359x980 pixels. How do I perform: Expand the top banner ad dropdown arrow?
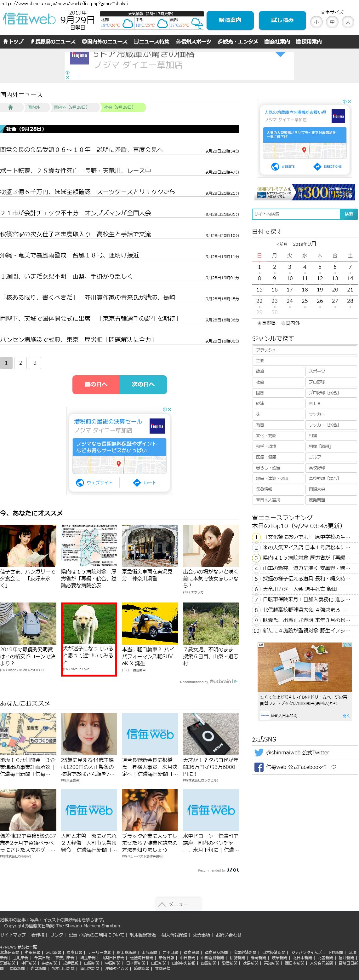[280, 55]
